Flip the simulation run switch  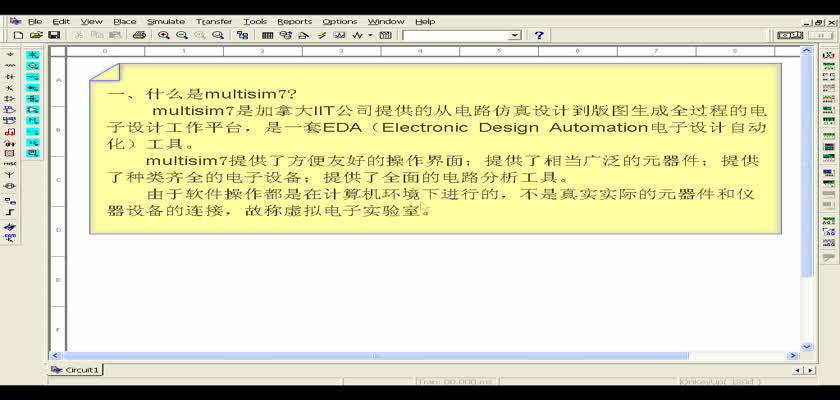(790, 35)
